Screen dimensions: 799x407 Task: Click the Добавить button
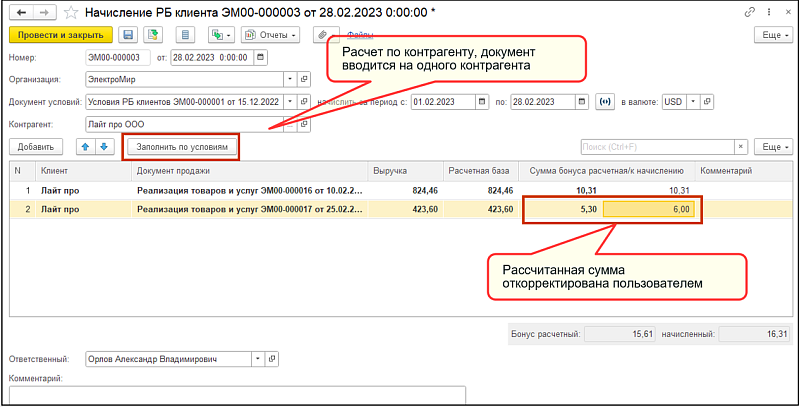coord(36,147)
